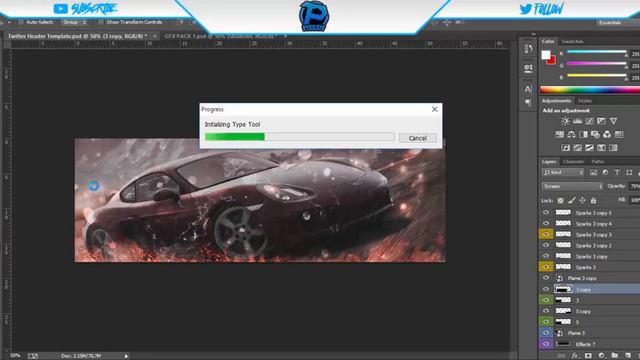
Task: Lock all with padlock icon
Action: 593,200
